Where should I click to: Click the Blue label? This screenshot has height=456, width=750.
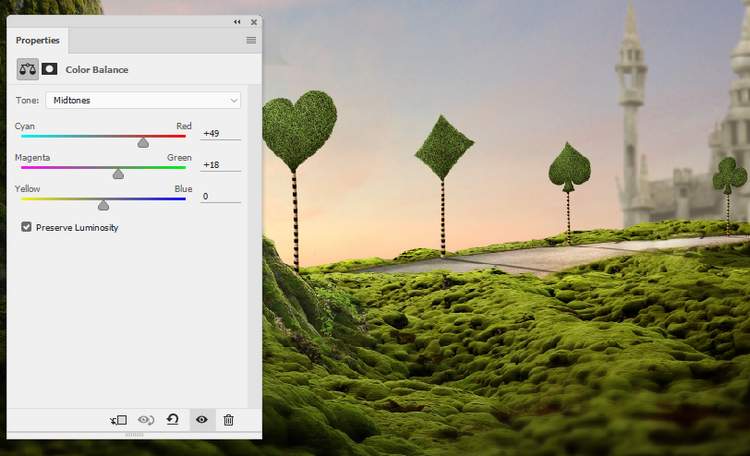pos(183,189)
